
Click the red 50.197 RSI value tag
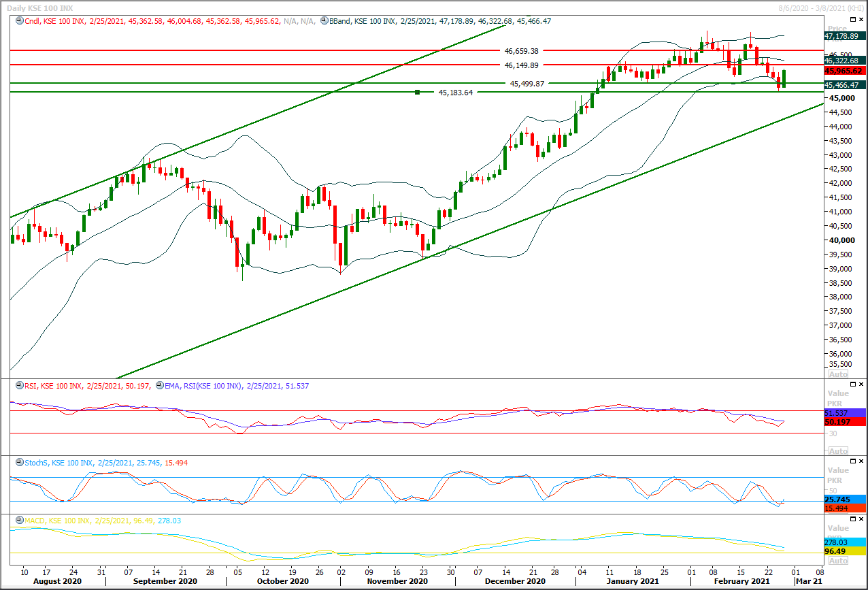pos(844,423)
